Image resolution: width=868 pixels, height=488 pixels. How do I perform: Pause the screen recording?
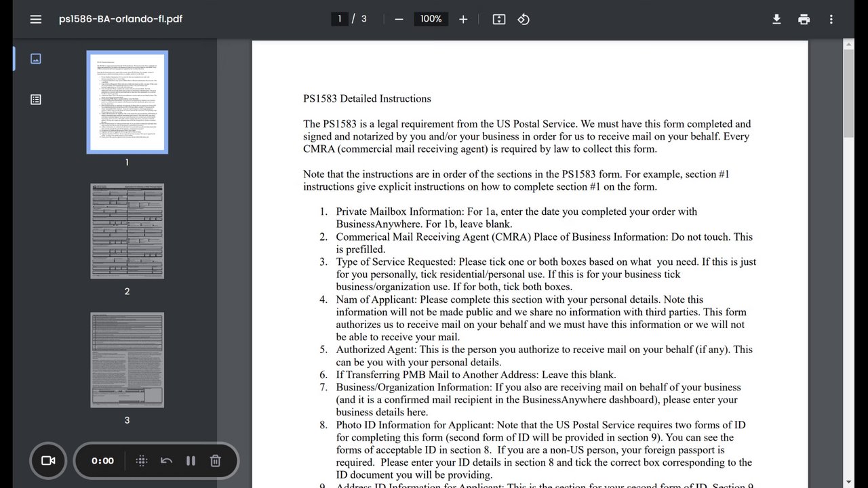[x=191, y=461]
